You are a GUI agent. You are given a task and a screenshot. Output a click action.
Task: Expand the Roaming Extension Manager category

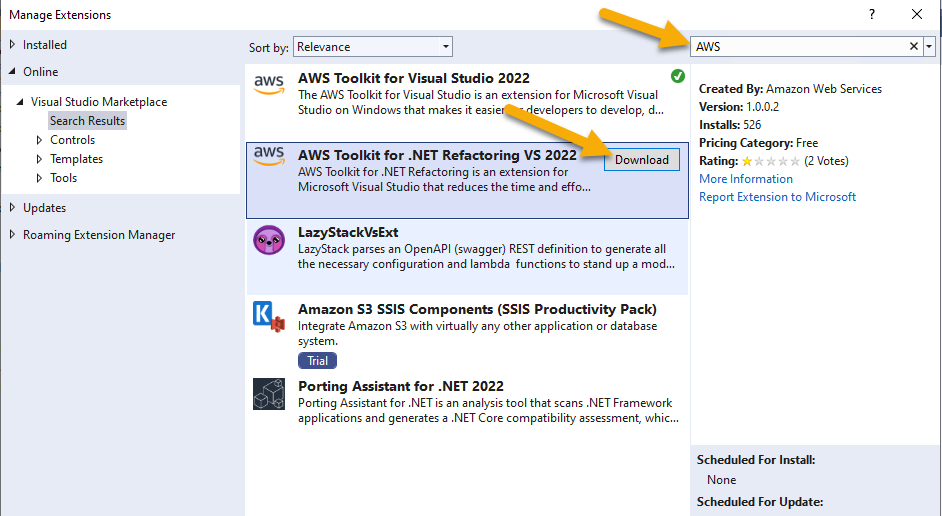(12, 235)
